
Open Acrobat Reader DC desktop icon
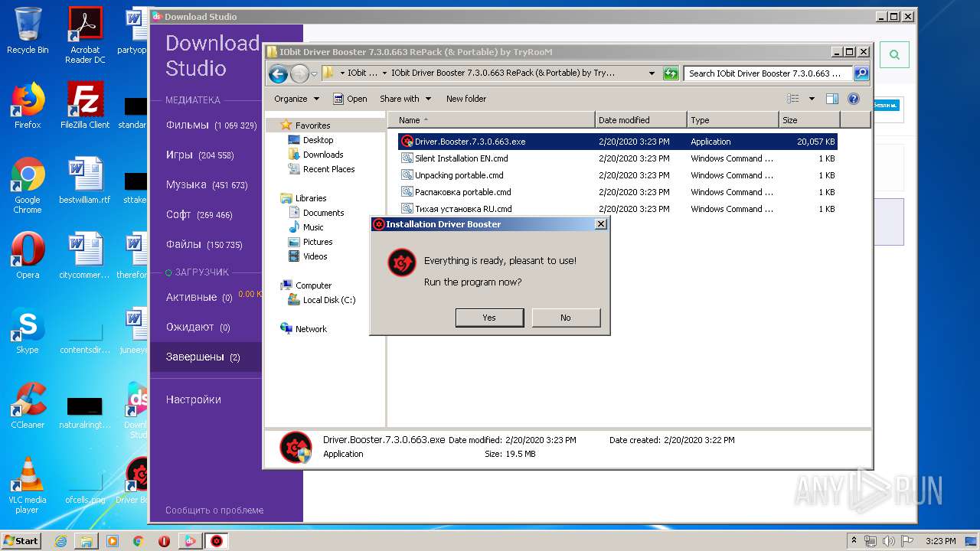pos(85,35)
